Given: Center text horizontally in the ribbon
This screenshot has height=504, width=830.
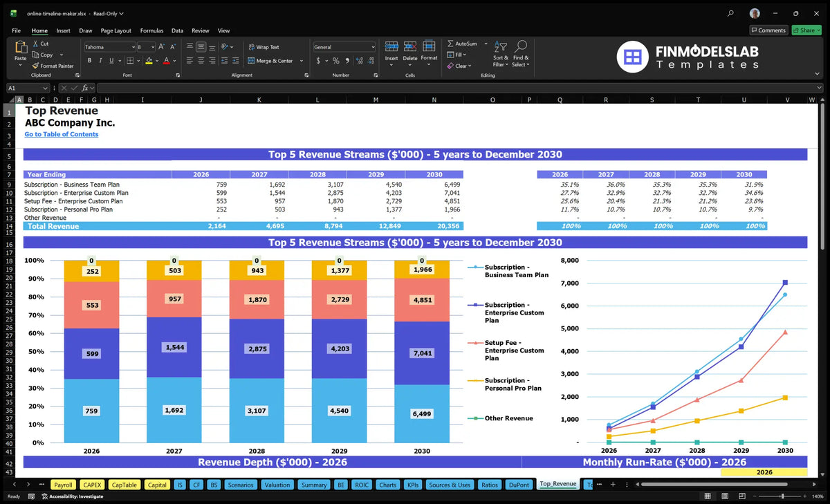Looking at the screenshot, I should pos(201,61).
